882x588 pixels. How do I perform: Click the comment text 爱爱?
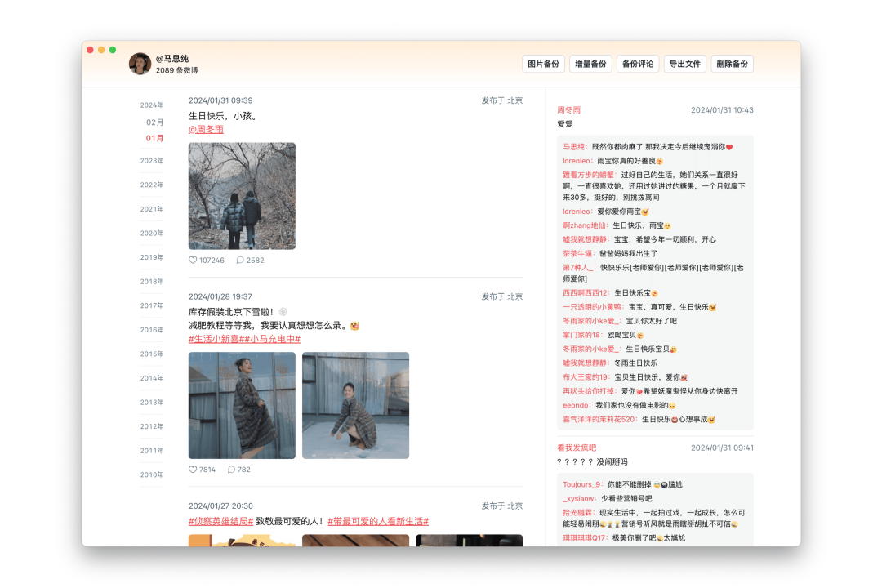(x=565, y=124)
